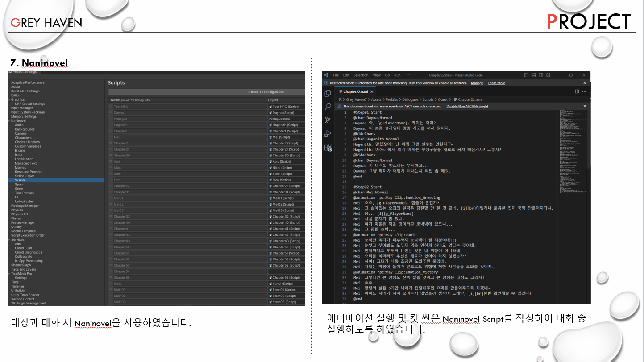
Task: Open File menu in VS Code
Action: (x=336, y=75)
